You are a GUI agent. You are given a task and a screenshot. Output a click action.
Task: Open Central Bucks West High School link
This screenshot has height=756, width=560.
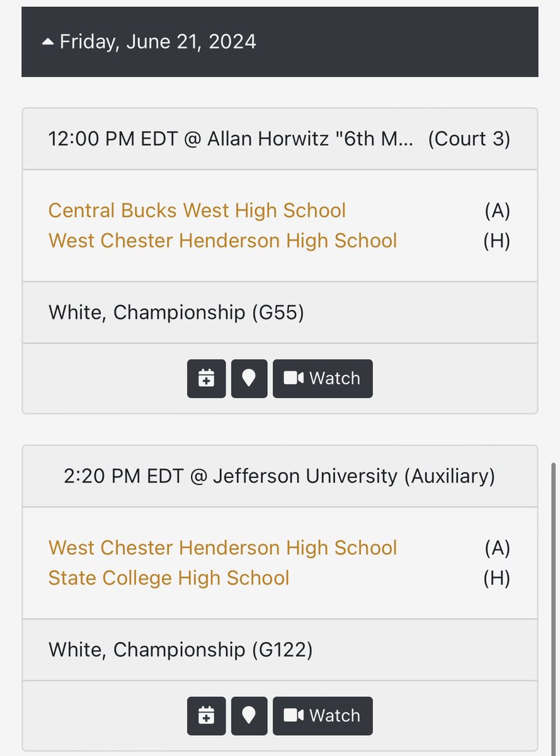click(197, 210)
